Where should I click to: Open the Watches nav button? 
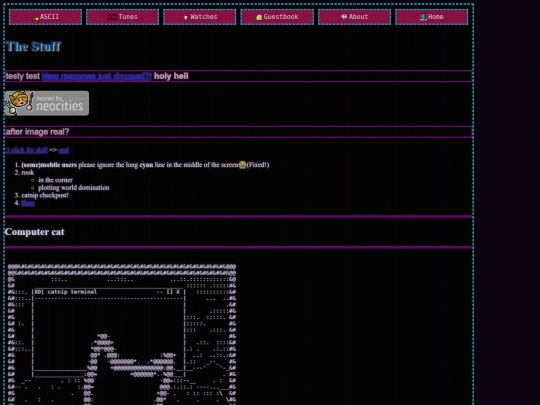tap(200, 17)
